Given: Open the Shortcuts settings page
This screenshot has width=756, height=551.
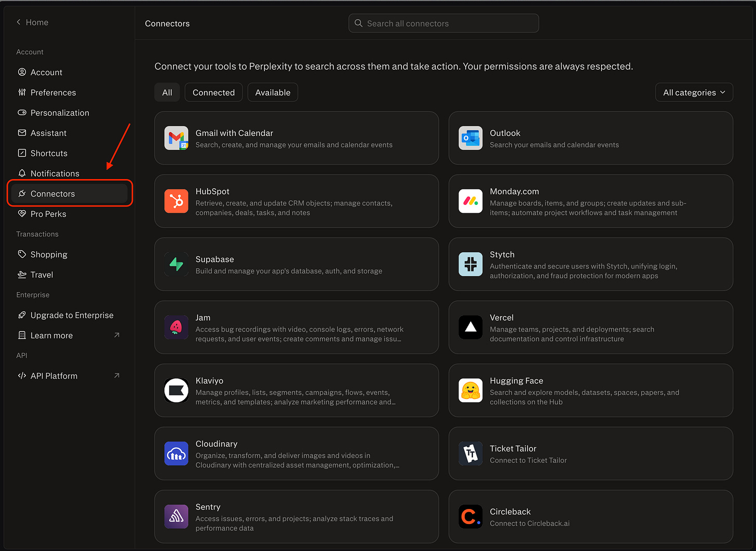Looking at the screenshot, I should (49, 153).
